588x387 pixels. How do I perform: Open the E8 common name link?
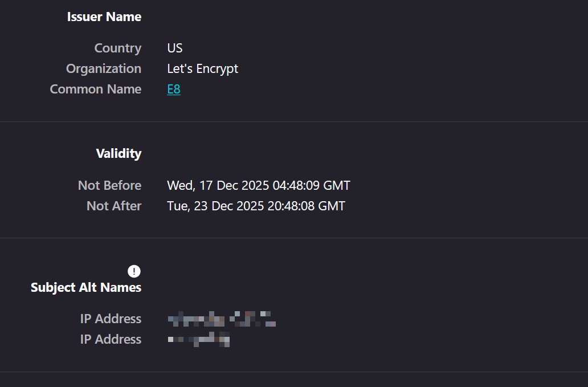coord(174,89)
